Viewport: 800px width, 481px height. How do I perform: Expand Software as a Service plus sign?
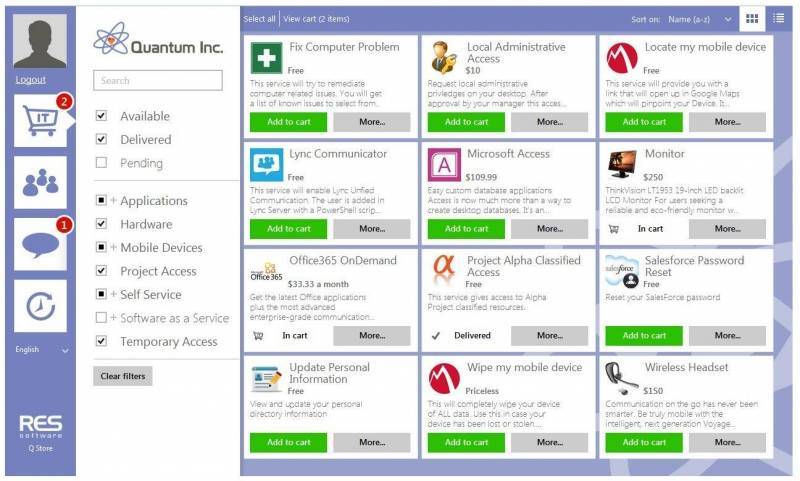coord(114,317)
